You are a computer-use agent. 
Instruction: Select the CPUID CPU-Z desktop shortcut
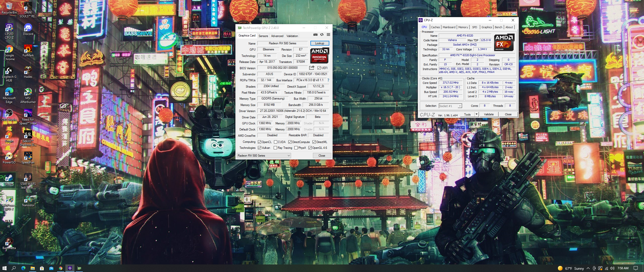pyautogui.click(x=9, y=31)
